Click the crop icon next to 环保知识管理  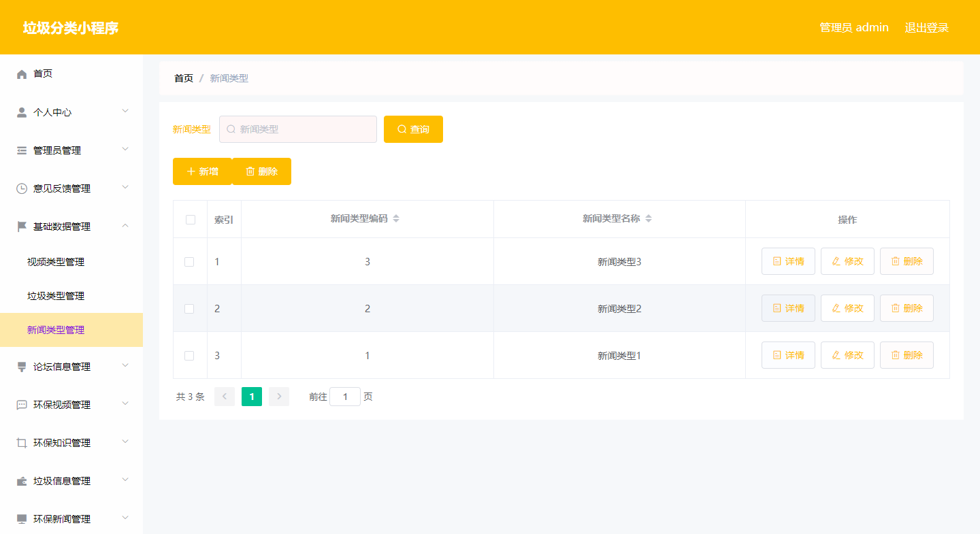pyautogui.click(x=21, y=441)
